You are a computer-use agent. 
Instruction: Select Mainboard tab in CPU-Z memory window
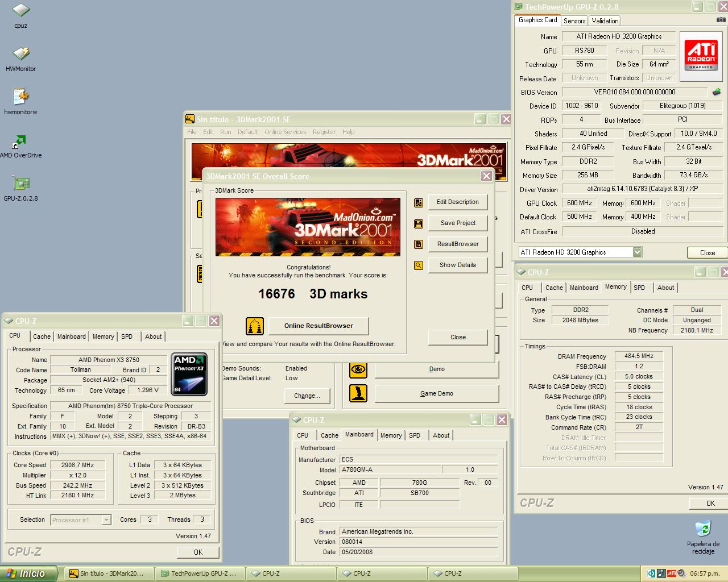[584, 288]
